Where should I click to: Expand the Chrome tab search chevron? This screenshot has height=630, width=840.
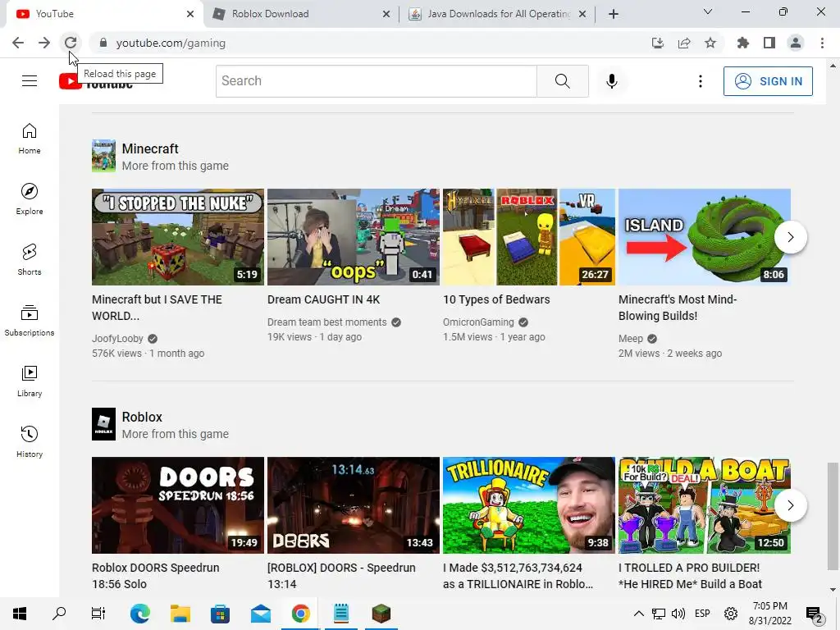pos(708,11)
